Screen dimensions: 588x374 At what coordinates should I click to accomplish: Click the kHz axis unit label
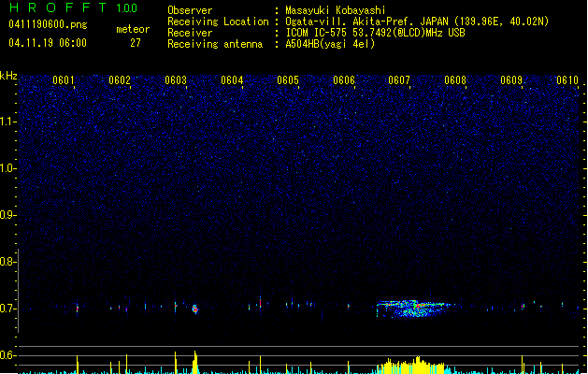[x=8, y=76]
